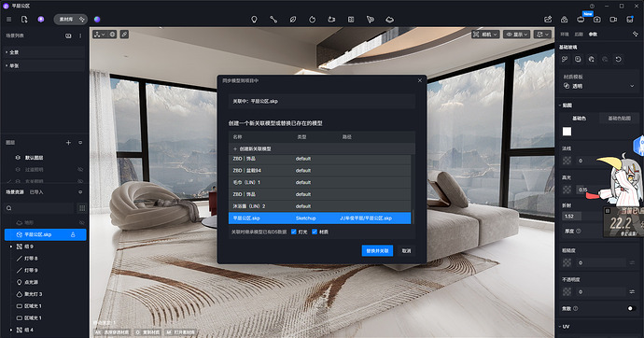Click the 粗糙度 texture slot swatch
644x338 pixels.
click(567, 262)
